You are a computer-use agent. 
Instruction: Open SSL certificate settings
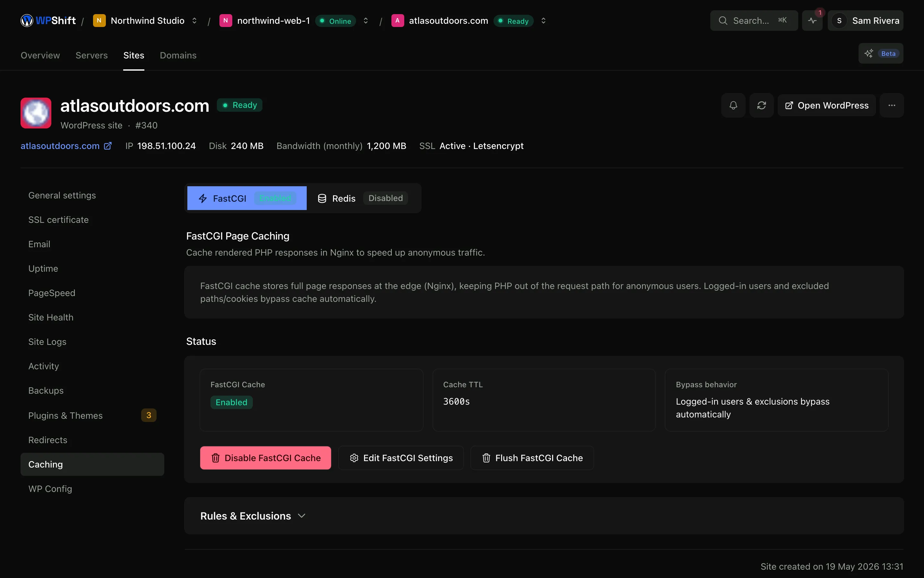click(x=92, y=220)
